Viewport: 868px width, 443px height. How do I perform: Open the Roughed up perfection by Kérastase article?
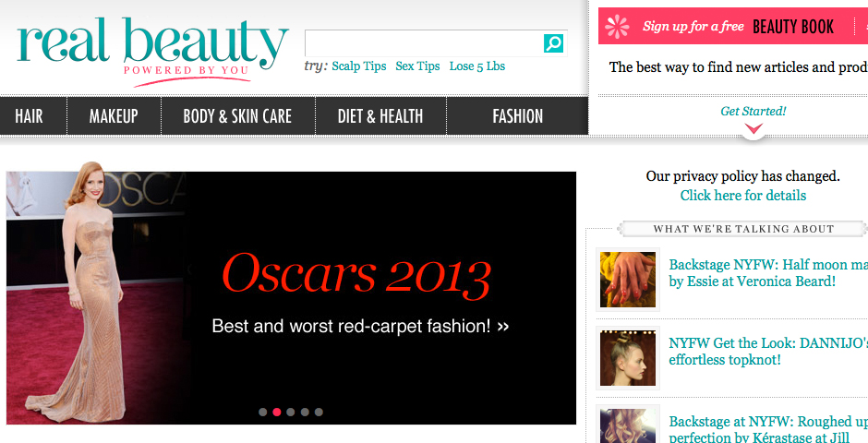pyautogui.click(x=768, y=429)
